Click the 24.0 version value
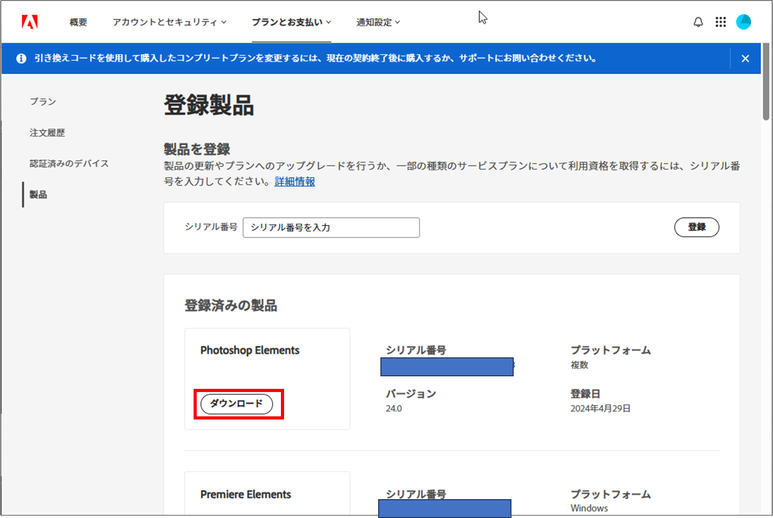The height and width of the screenshot is (518, 773). tap(394, 409)
